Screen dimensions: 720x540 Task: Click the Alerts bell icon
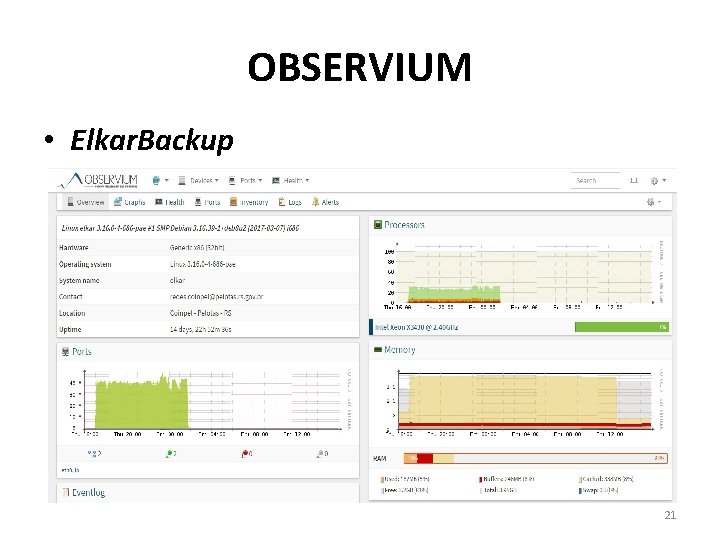pyautogui.click(x=315, y=202)
